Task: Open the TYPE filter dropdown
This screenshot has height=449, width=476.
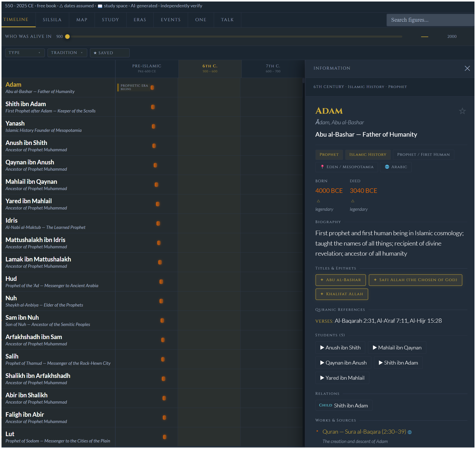Action: click(25, 53)
